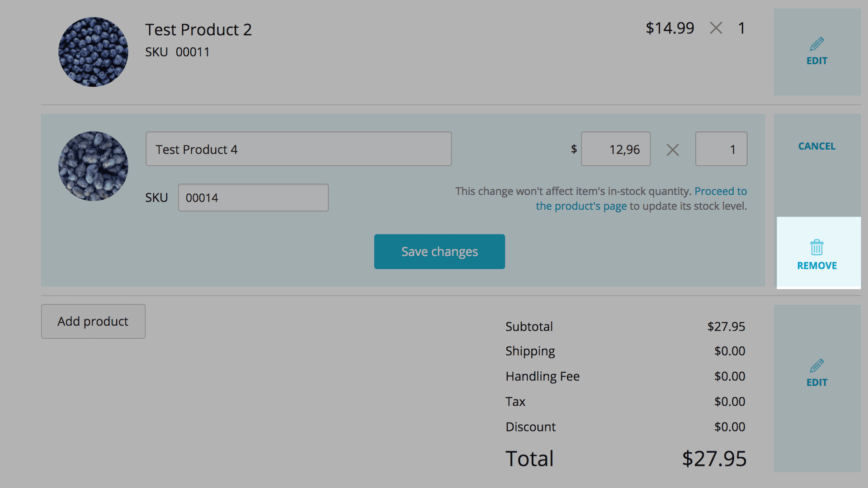Viewport: 868px width, 488px height.
Task: Cancel editing Test Product 4
Action: [816, 146]
